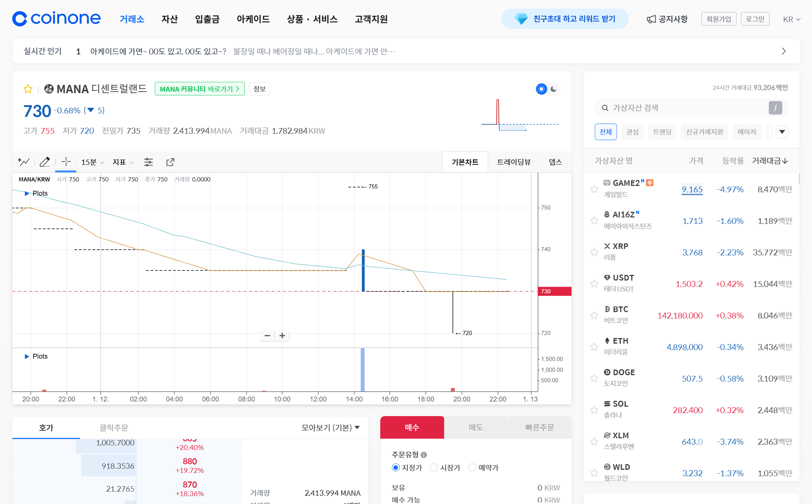
Task: Click MANA 커뮤니티 바로가기 link
Action: [x=200, y=89]
